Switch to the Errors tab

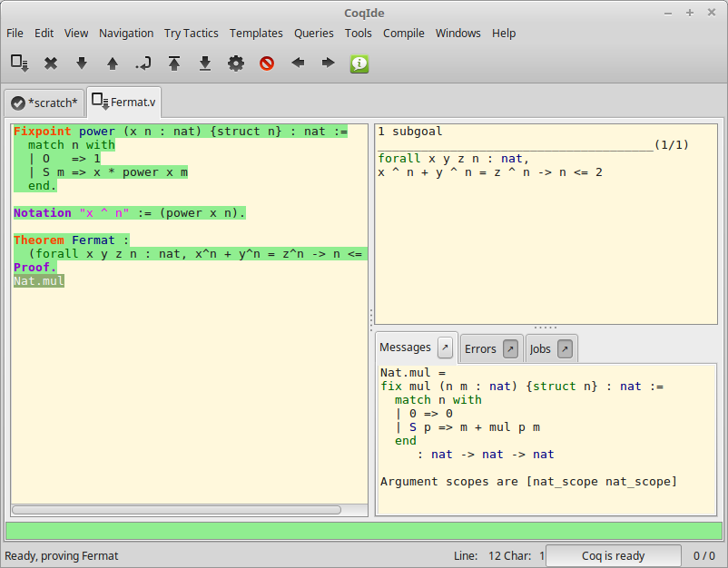pyautogui.click(x=480, y=348)
